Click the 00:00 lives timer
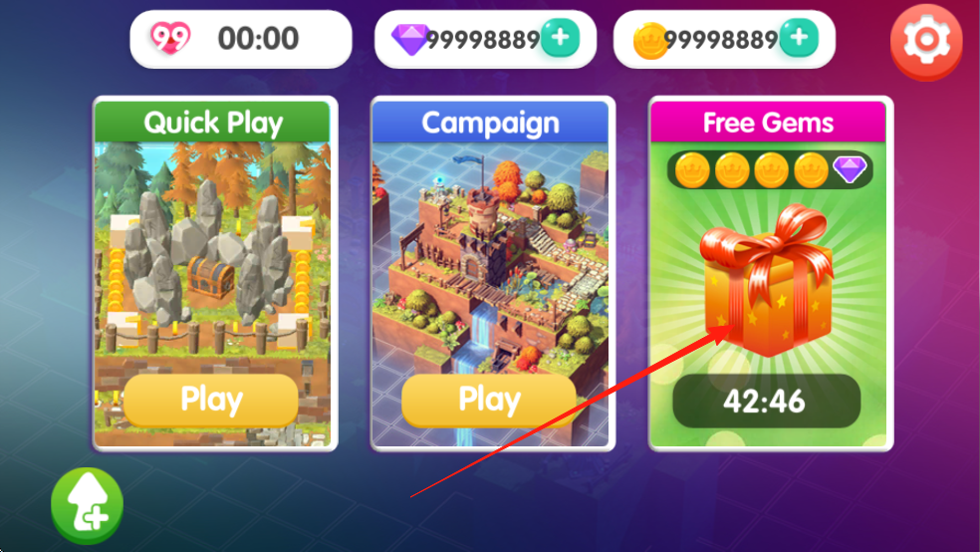Viewport: 980px width, 552px height. [x=258, y=39]
